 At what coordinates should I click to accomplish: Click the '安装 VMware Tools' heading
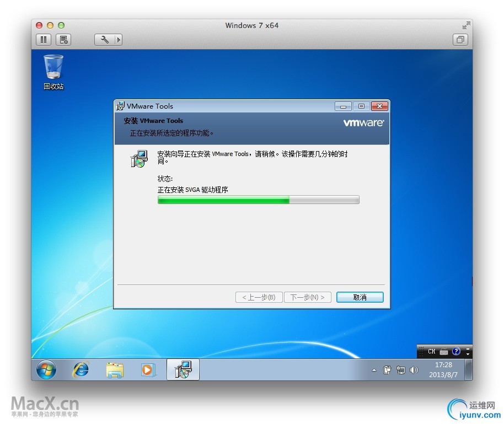pos(153,121)
